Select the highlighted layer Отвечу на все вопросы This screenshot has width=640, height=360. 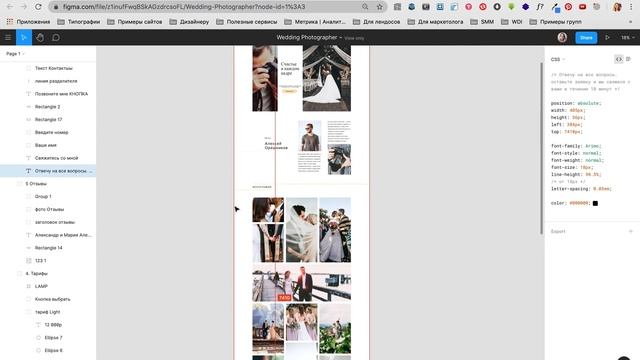[48, 171]
